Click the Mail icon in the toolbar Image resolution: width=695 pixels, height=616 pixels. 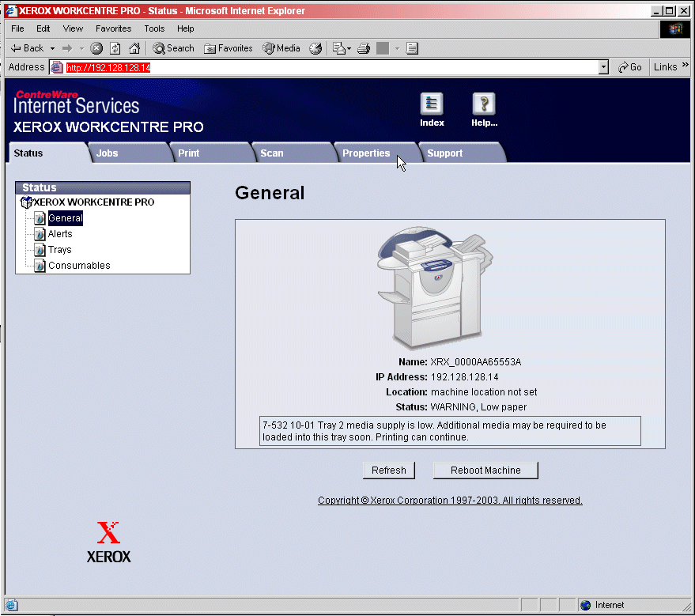coord(340,48)
